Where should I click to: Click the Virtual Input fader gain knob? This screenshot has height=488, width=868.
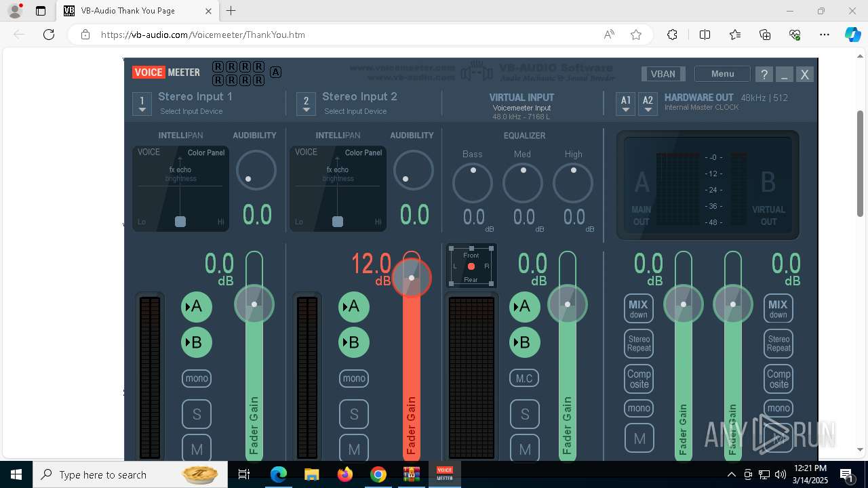568,304
